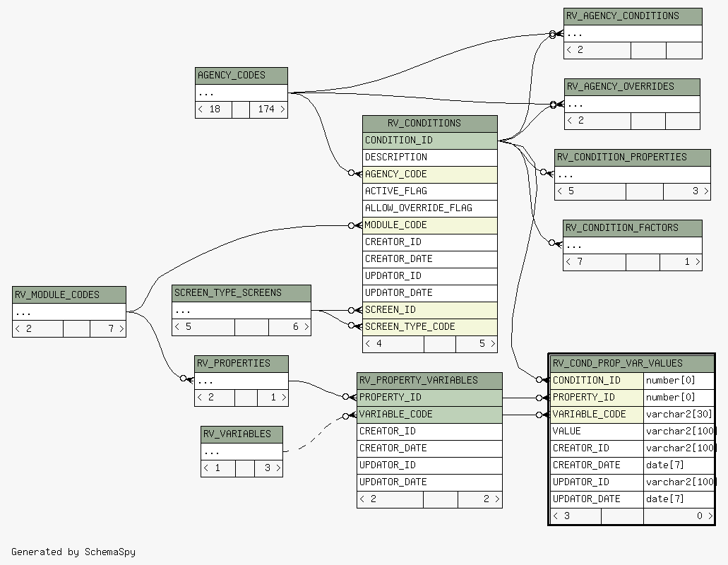Click the ellipsis row in RV_CONDITION_FACTORS
This screenshot has height=565, width=728.
(633, 245)
